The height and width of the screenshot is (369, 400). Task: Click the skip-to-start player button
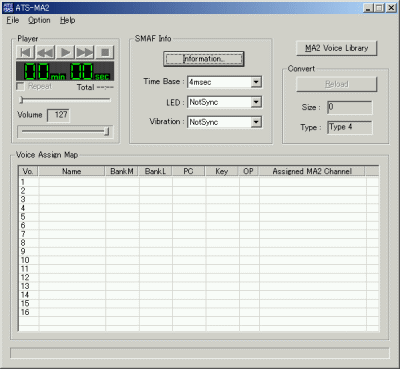(25, 52)
